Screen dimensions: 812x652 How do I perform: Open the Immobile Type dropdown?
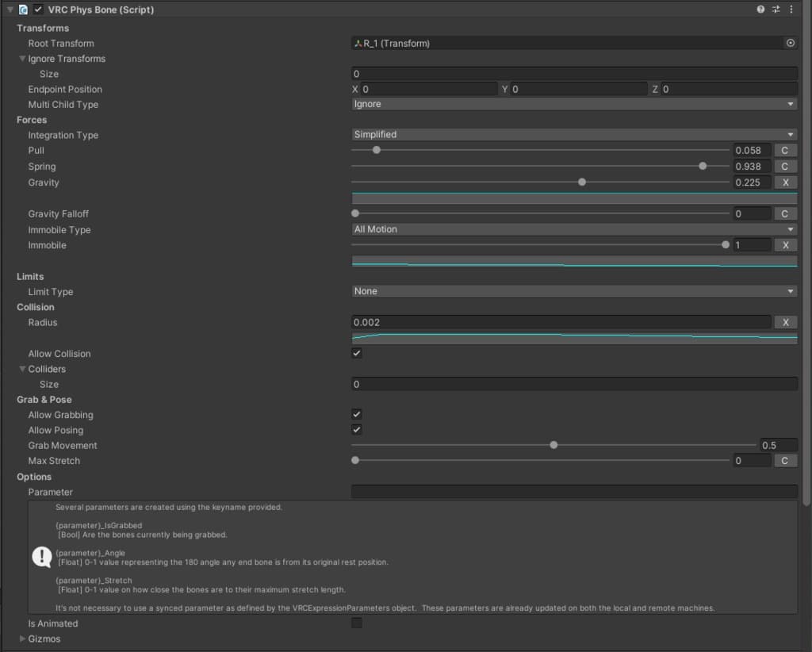coord(574,229)
